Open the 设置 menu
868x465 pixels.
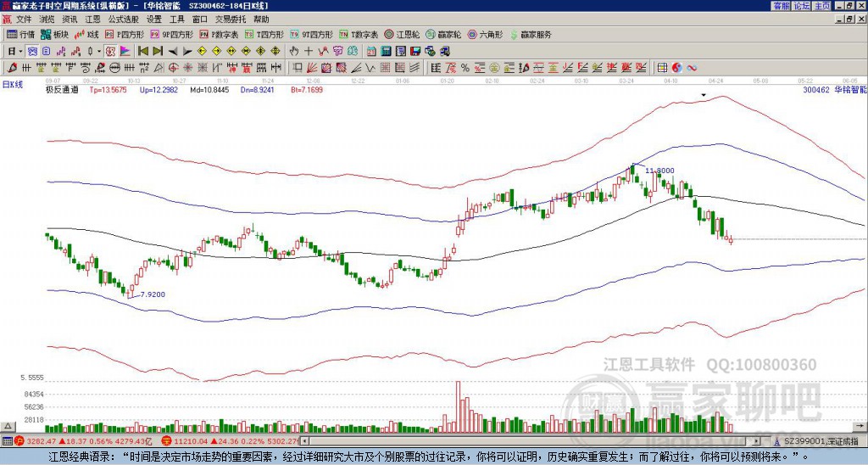(x=154, y=20)
